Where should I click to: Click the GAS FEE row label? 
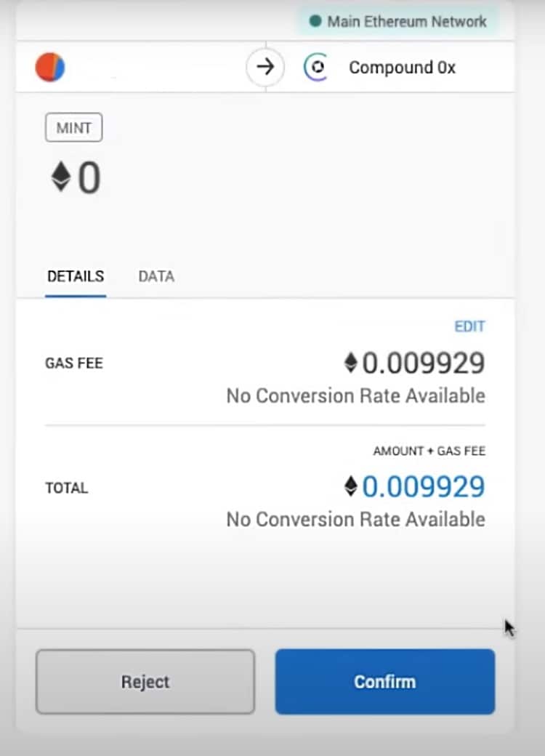point(74,363)
